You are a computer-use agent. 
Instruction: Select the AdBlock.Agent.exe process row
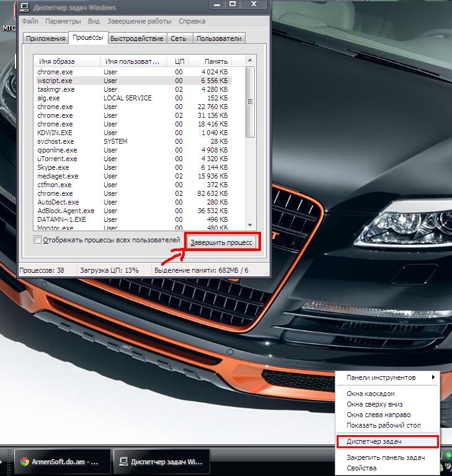click(133, 211)
